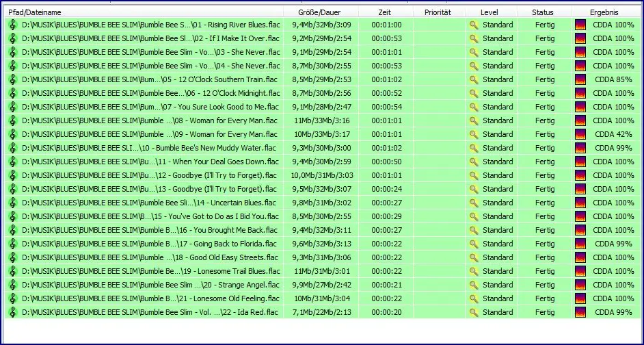Click time value 00:00:20
This screenshot has width=644, height=345.
click(386, 312)
